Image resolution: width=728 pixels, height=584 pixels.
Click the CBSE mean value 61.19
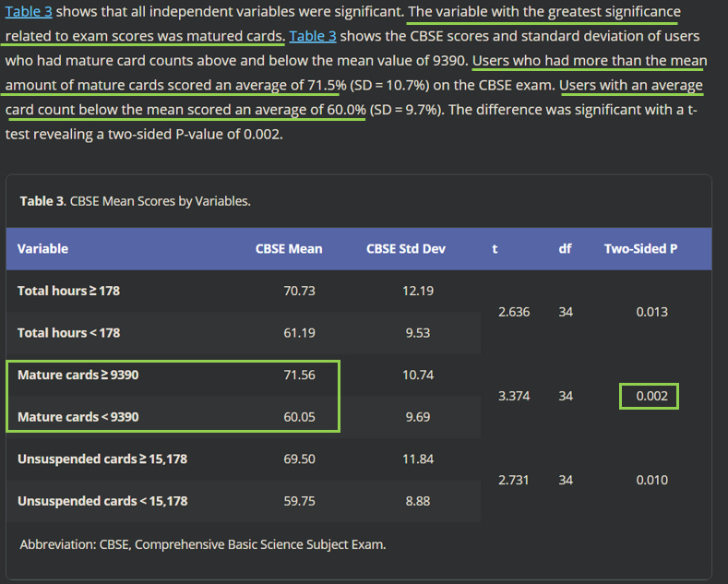[x=300, y=333]
